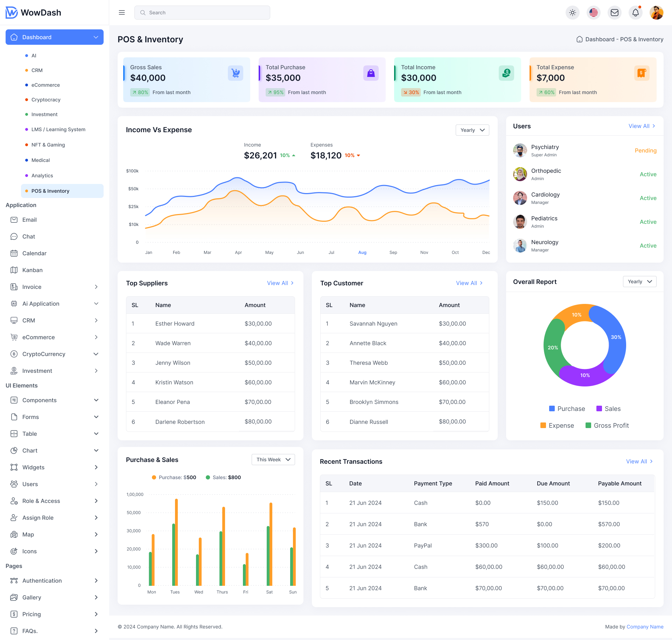Expand the Ai Application sidebar section

(96, 303)
